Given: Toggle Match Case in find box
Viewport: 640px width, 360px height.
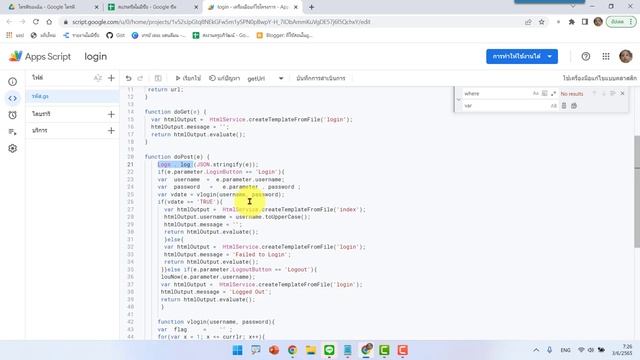Looking at the screenshot, I should coord(536,93).
